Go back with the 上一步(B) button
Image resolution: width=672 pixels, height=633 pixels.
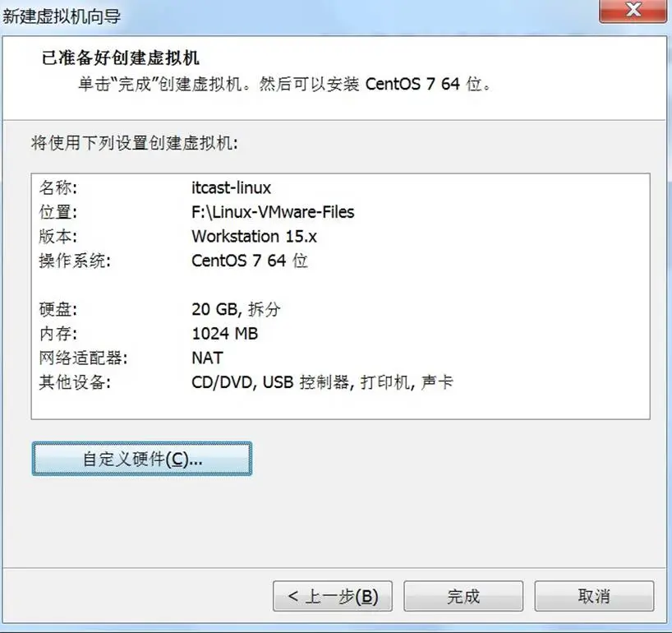333,596
